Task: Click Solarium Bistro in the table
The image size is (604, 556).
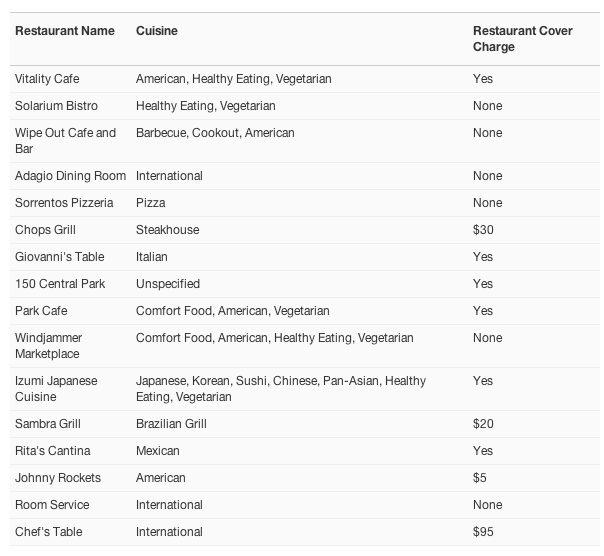Action: coord(56,106)
